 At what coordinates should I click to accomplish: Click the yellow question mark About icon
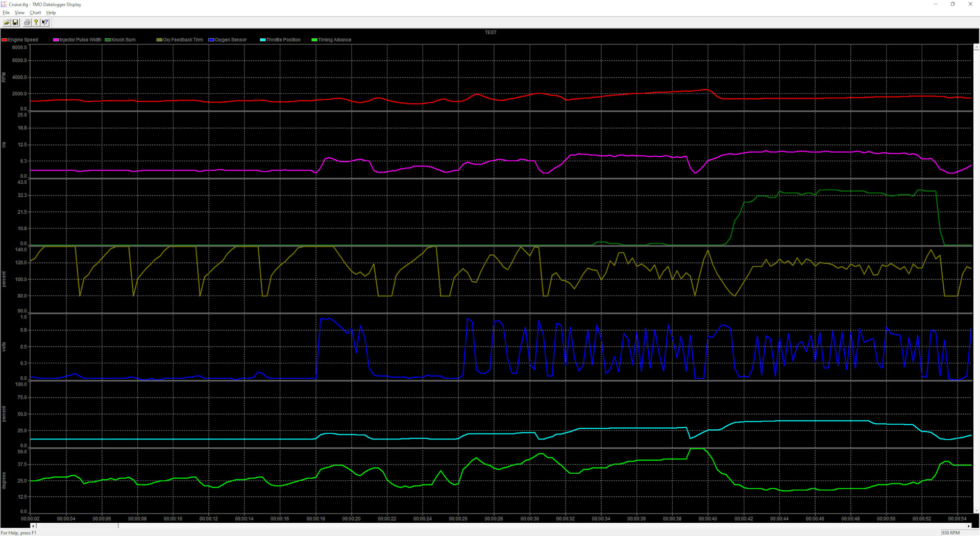[x=36, y=22]
